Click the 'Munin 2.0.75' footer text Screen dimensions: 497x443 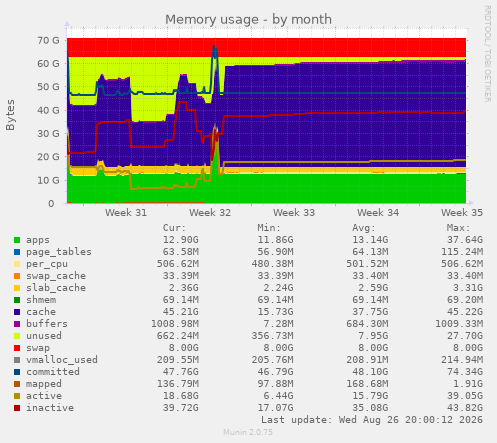(248, 432)
